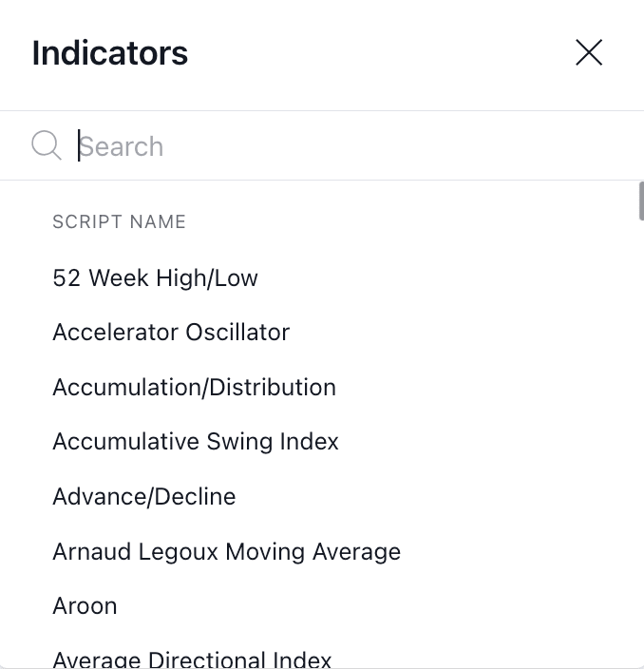
Task: Pick the Advance/Decline indicator
Action: click(x=143, y=497)
